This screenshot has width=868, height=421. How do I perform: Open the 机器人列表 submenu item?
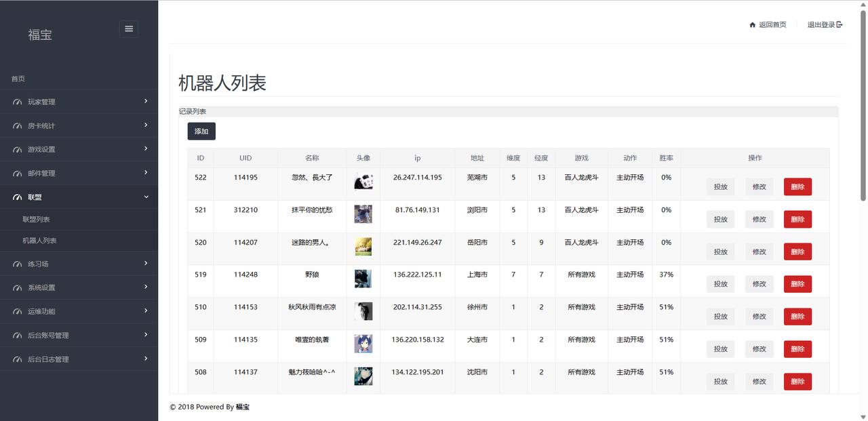39,241
